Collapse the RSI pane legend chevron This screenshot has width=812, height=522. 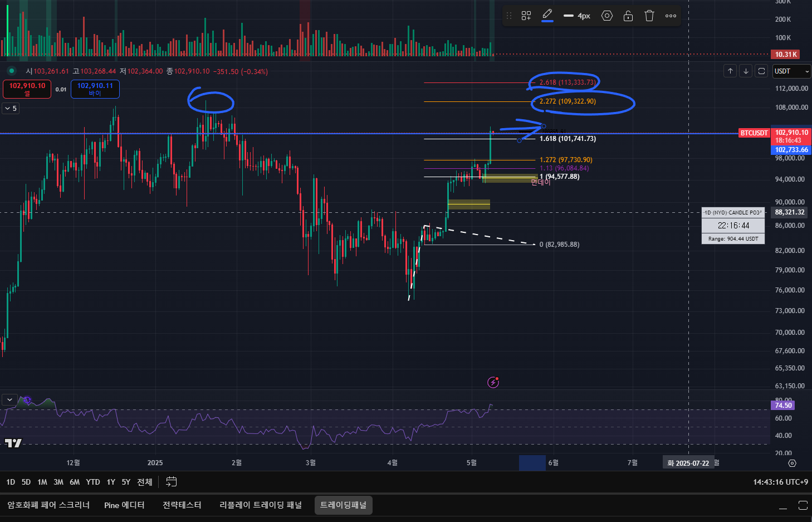[9, 399]
